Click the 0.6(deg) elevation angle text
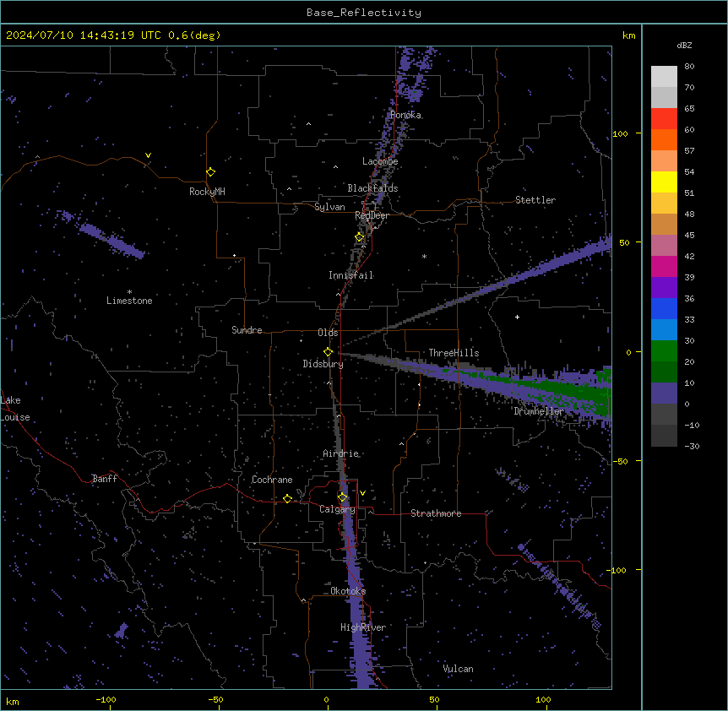Viewport: 728px width, 711px height. pyautogui.click(x=194, y=35)
